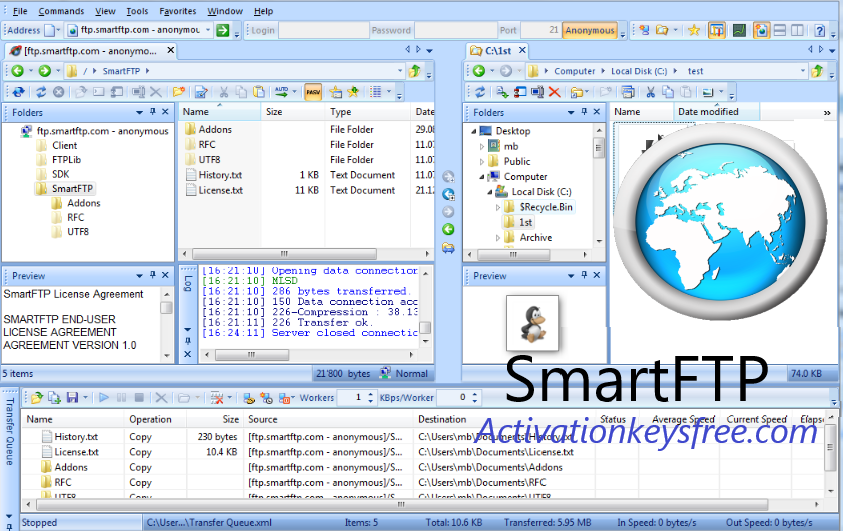This screenshot has height=531, width=843.
Task: Refresh the remote FTP file list
Action: click(41, 92)
